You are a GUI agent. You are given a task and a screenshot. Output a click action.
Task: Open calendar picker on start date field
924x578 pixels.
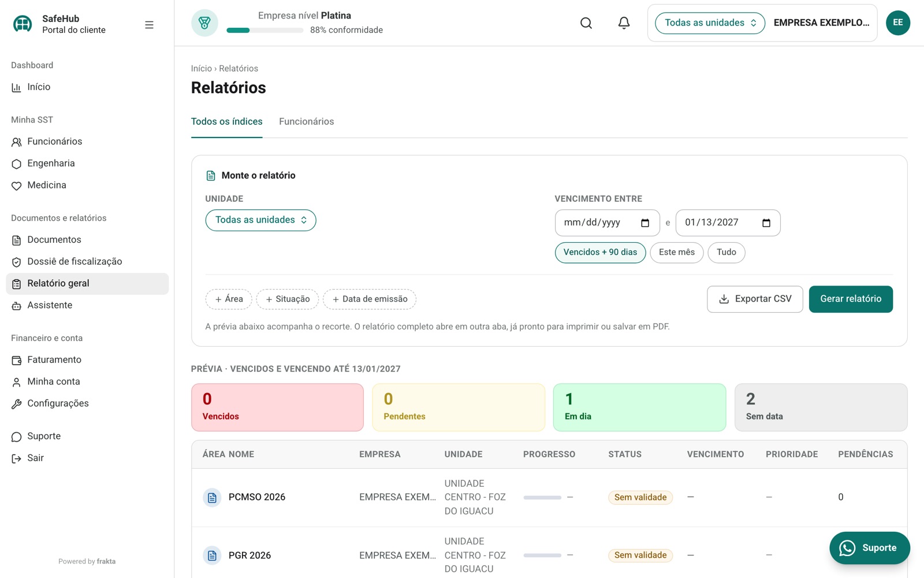pyautogui.click(x=645, y=223)
